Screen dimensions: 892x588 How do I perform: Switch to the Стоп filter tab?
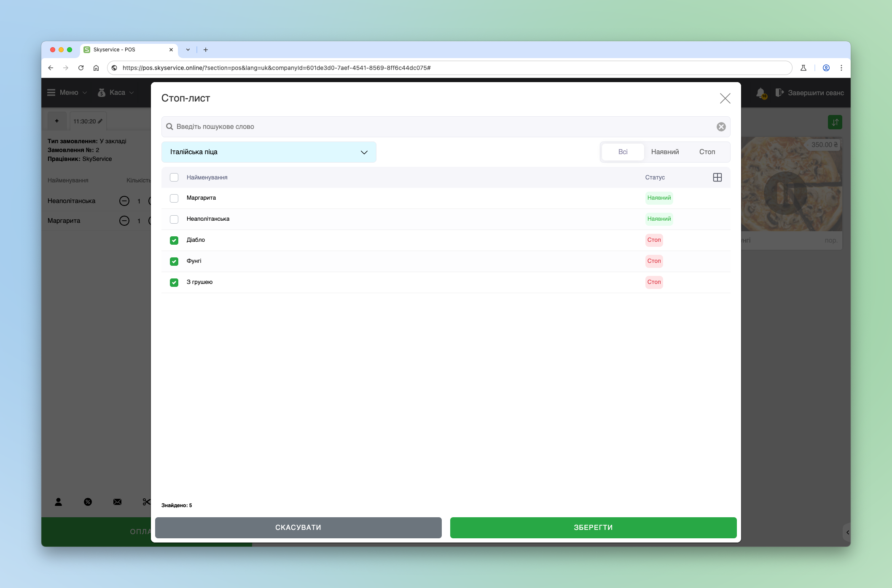coord(707,152)
